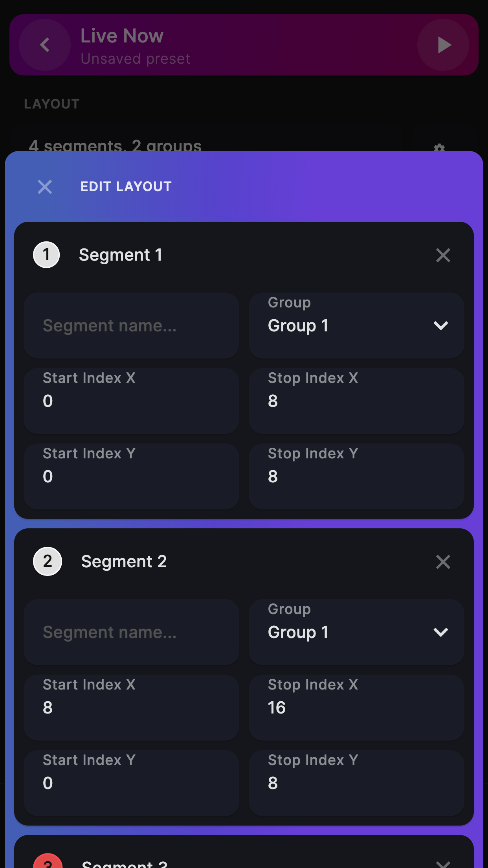The height and width of the screenshot is (868, 488).
Task: Focus Segment 1 name input field
Action: (131, 325)
